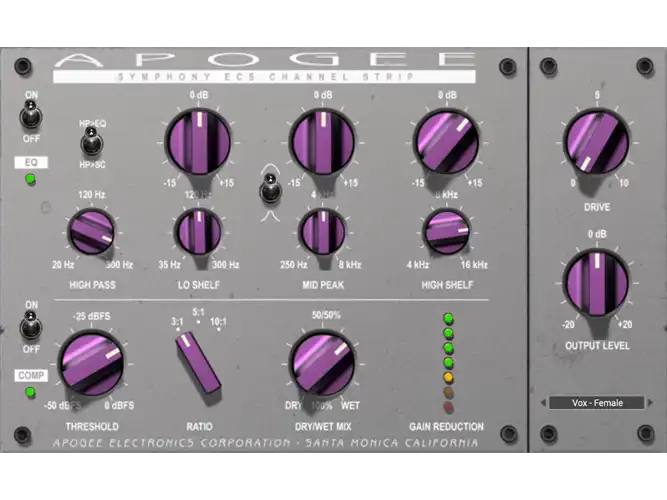Click the EQ label button
Viewport: 667px width, 500px height.
pos(31,163)
